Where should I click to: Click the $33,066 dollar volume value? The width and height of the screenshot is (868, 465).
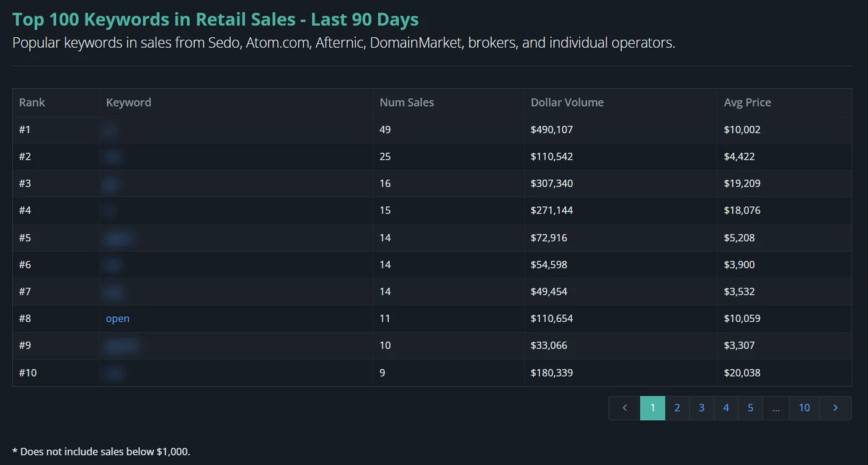coord(549,345)
